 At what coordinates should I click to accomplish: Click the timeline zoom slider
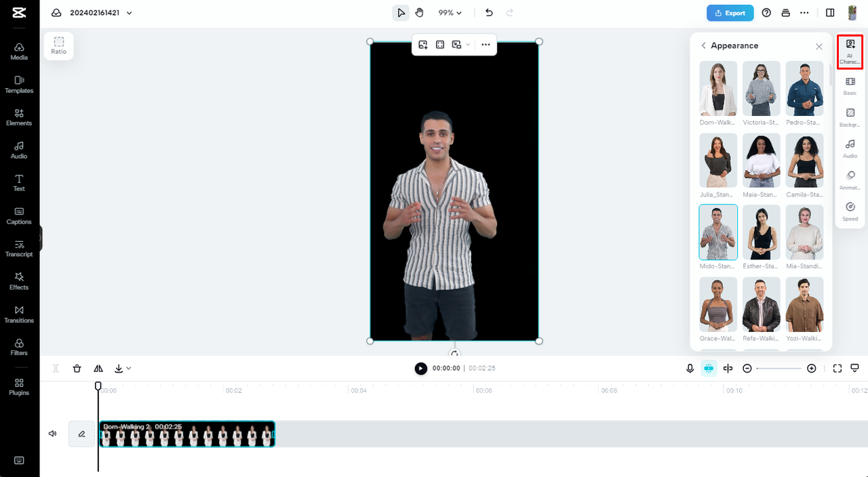779,369
